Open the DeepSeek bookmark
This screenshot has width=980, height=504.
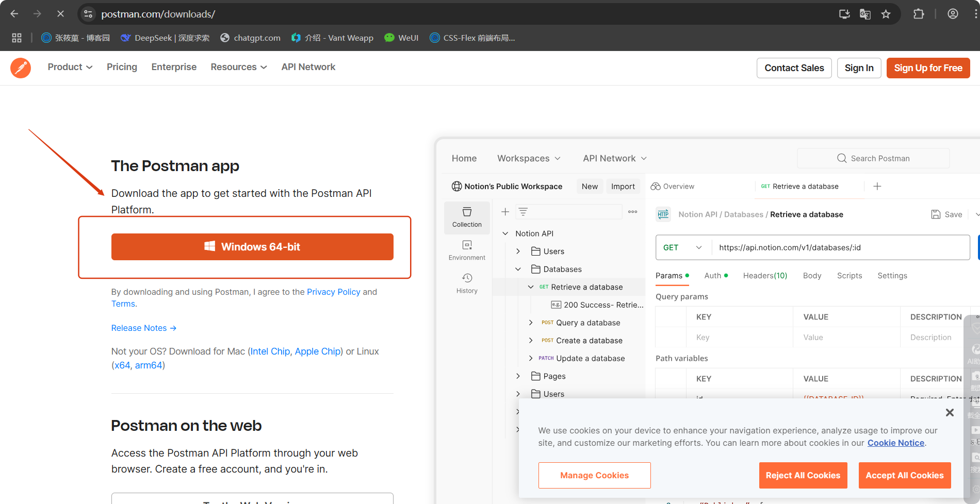pos(165,38)
